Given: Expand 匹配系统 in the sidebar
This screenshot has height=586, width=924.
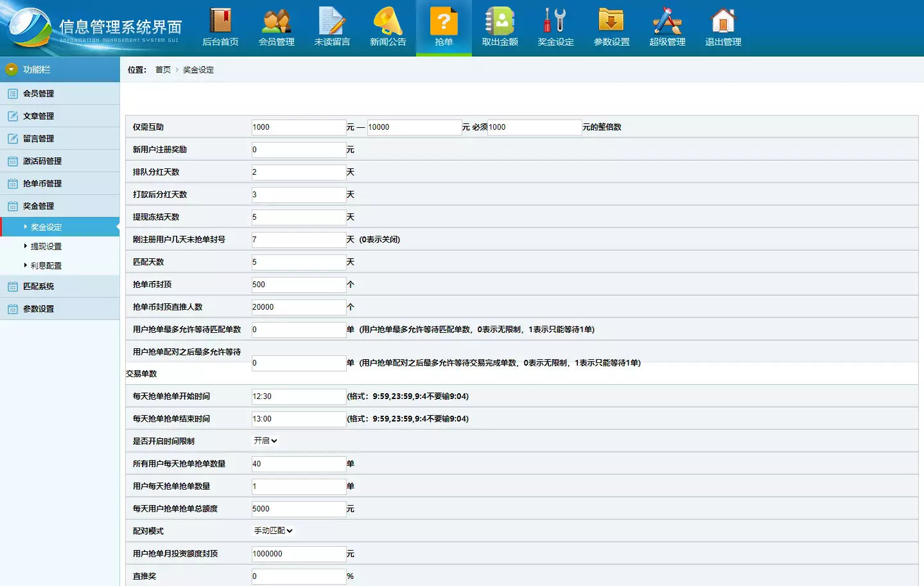Looking at the screenshot, I should 39,287.
